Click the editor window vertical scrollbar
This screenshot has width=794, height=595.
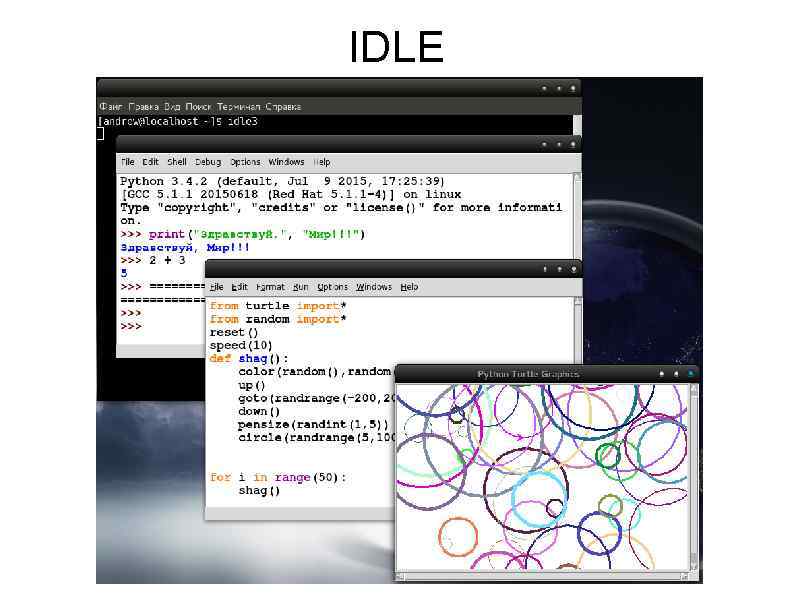click(x=578, y=330)
